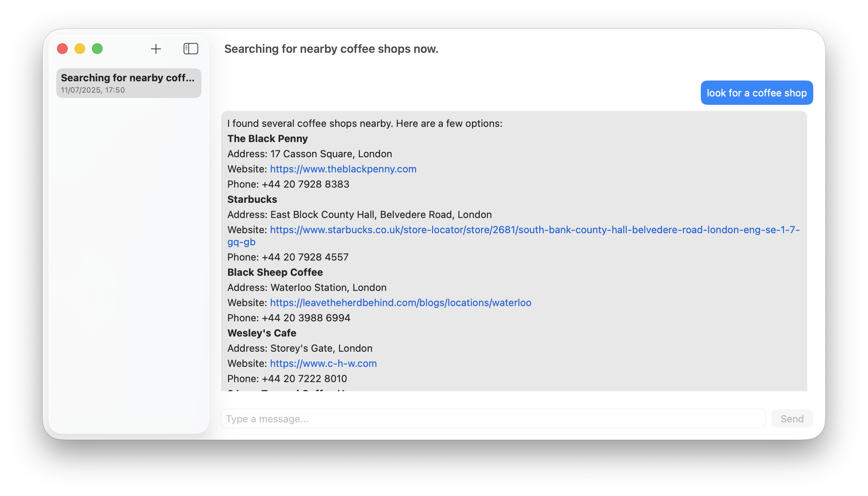Click the address '17 Casson Square, London'
Screen dimensions: 868x496
(x=331, y=154)
